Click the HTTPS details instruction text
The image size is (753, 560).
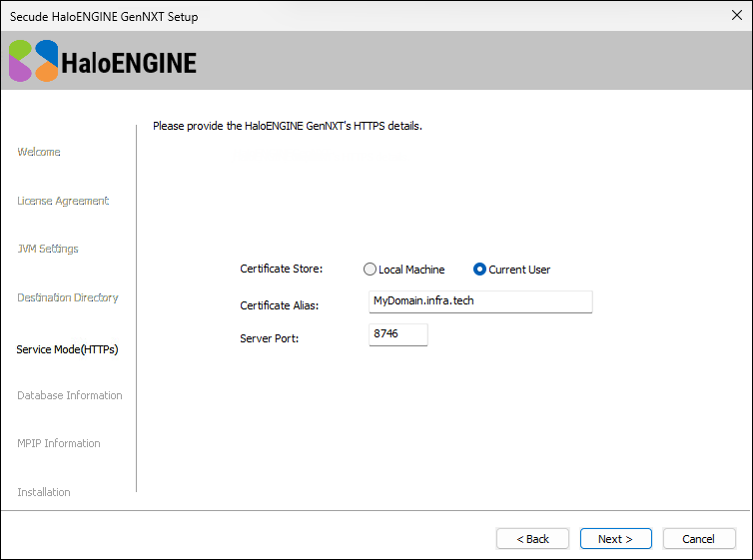(x=288, y=126)
